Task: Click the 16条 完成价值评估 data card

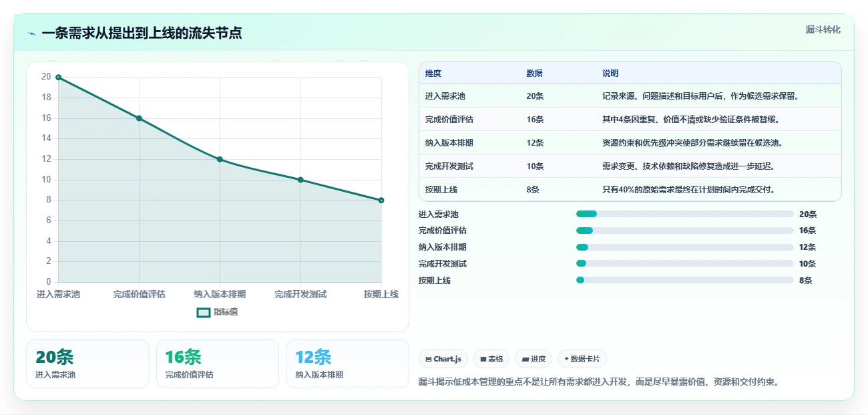Action: click(x=218, y=364)
